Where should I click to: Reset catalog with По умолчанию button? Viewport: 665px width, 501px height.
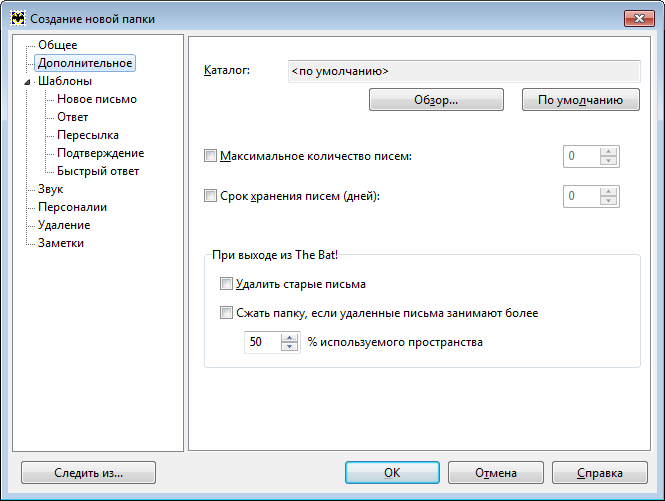(581, 100)
